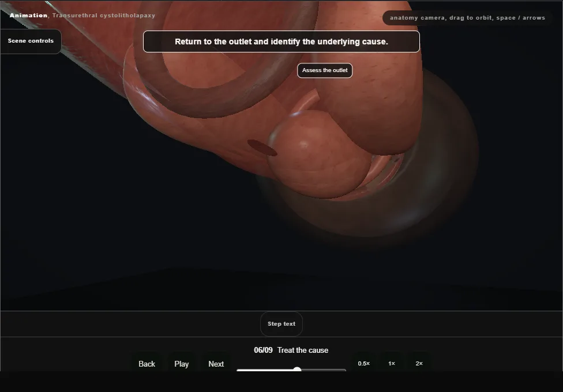
Task: Click the 06/09 step counter
Action: (x=263, y=350)
